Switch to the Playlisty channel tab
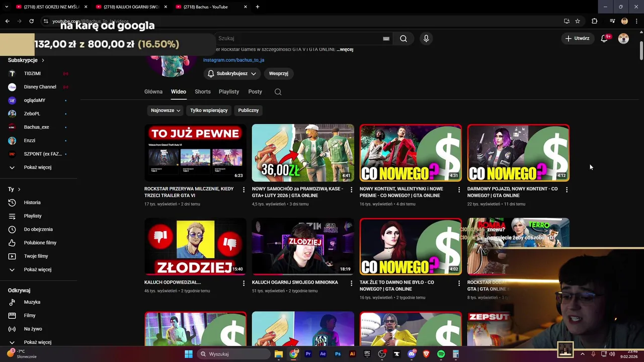This screenshot has height=362, width=644. 229,92
